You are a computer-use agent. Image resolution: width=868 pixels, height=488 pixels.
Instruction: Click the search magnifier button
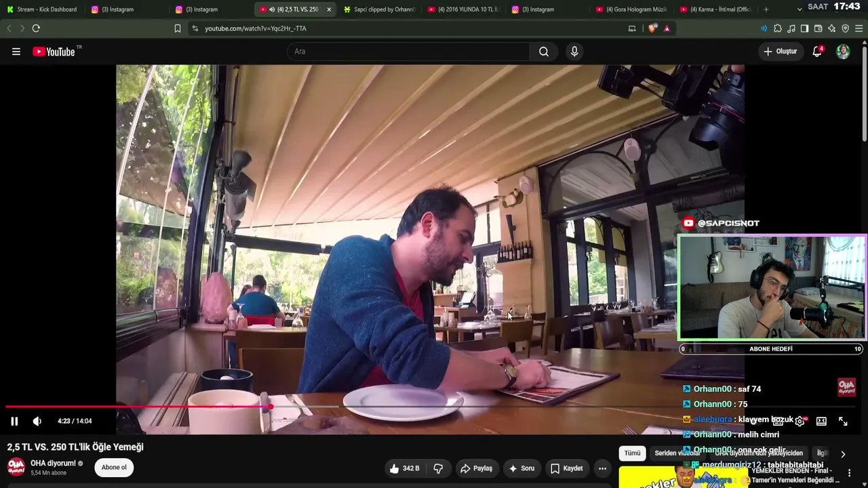tap(544, 52)
